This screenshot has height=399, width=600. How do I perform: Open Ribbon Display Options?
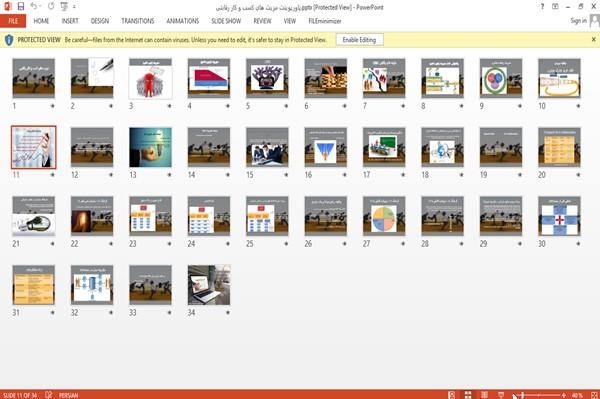click(x=555, y=7)
